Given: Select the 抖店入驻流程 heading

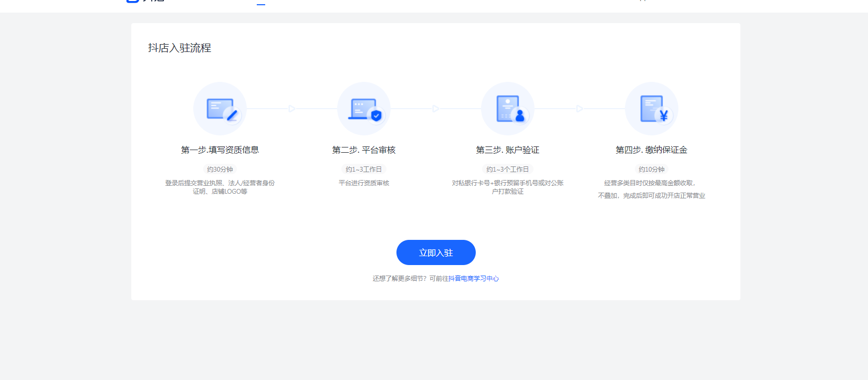Looking at the screenshot, I should click(180, 48).
